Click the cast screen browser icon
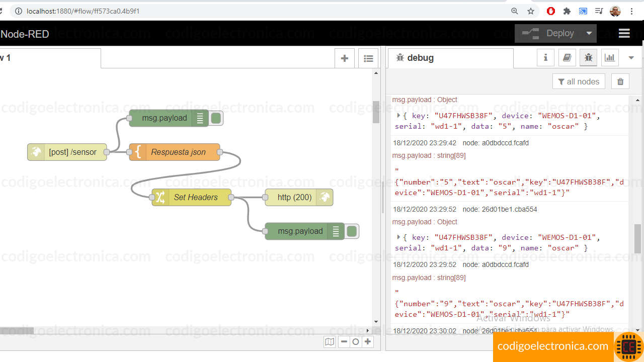Image resolution: width=644 pixels, height=362 pixels. point(583,11)
